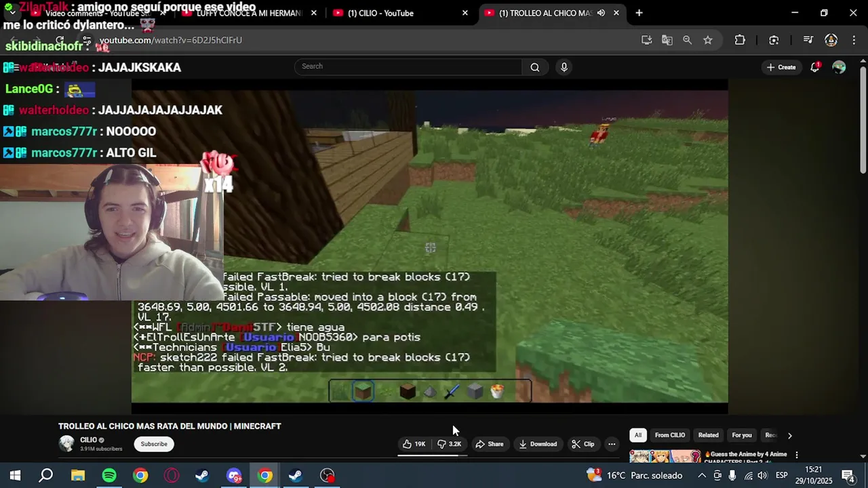This screenshot has width=868, height=488.
Task: Click the Share button
Action: [490, 444]
